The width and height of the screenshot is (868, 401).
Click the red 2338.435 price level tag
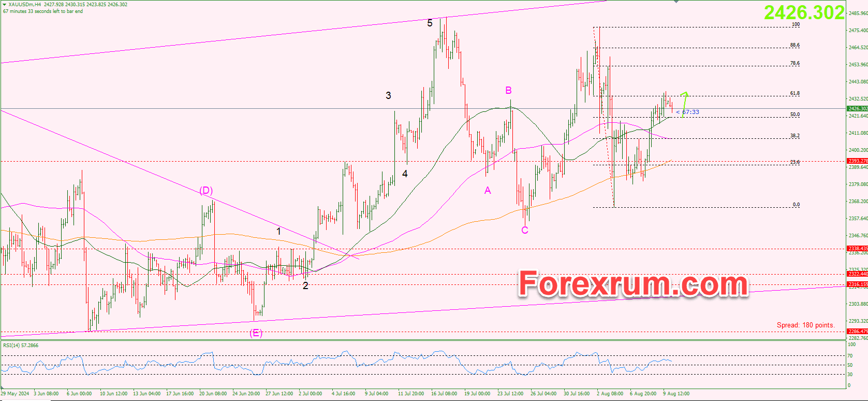coord(857,249)
